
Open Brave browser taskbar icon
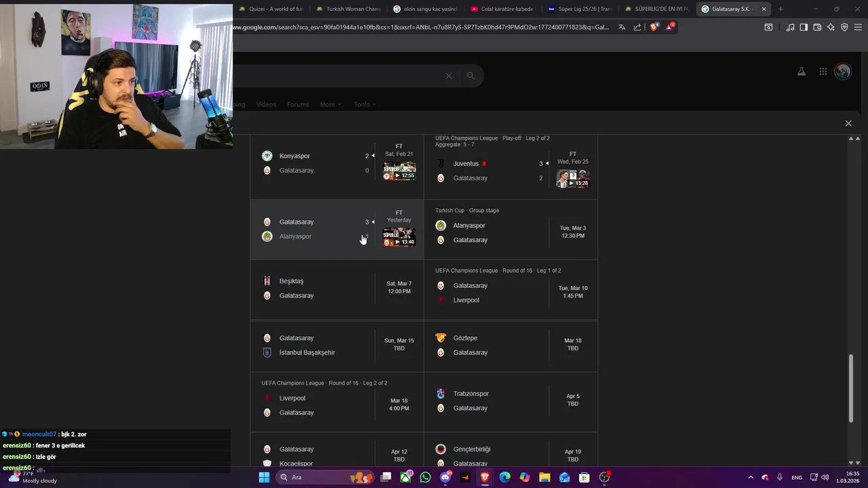(485, 477)
